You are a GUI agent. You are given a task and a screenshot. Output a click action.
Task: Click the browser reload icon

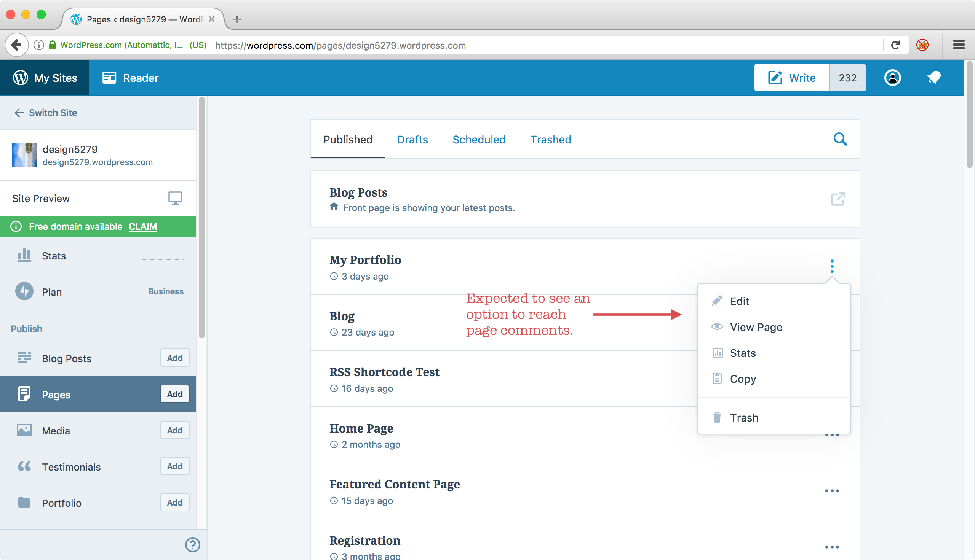895,45
